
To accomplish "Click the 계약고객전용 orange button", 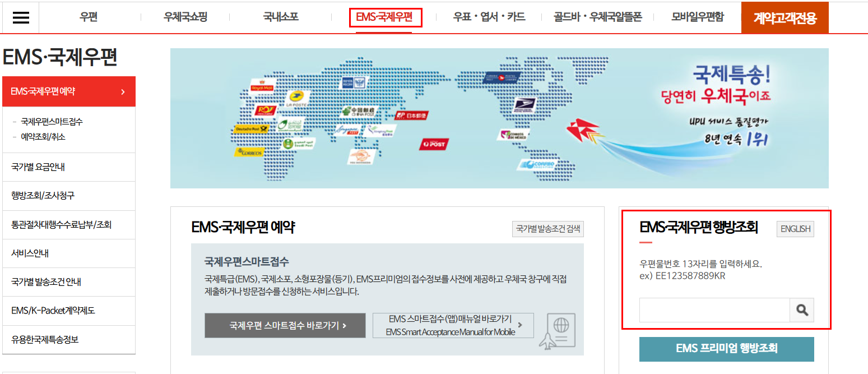I will coord(785,18).
